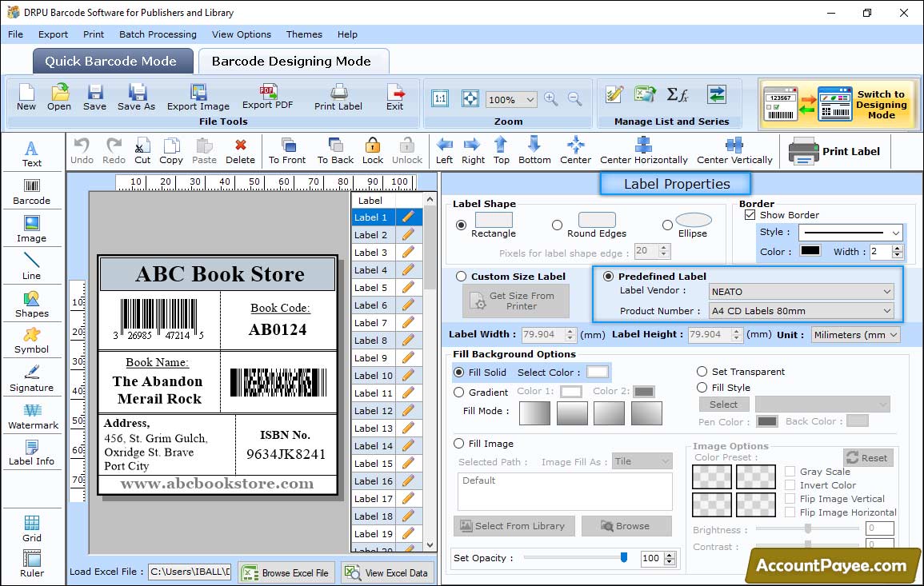Viewport: 924px width, 586px height.
Task: Lock the selected object
Action: point(373,151)
